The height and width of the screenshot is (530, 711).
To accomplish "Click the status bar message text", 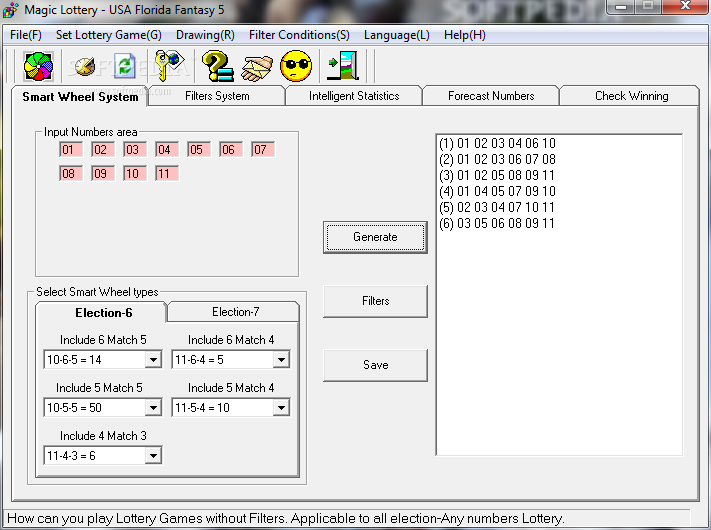I will (x=286, y=518).
